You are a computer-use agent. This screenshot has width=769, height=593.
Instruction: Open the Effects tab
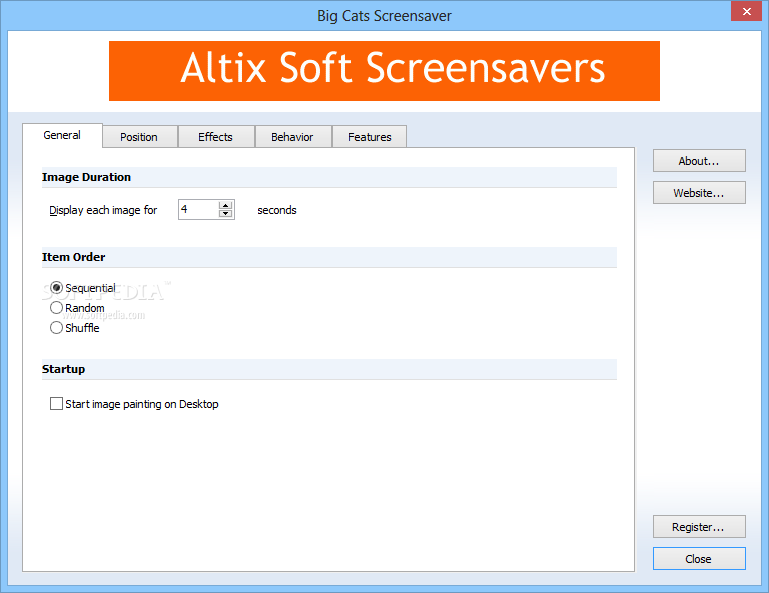(x=216, y=137)
